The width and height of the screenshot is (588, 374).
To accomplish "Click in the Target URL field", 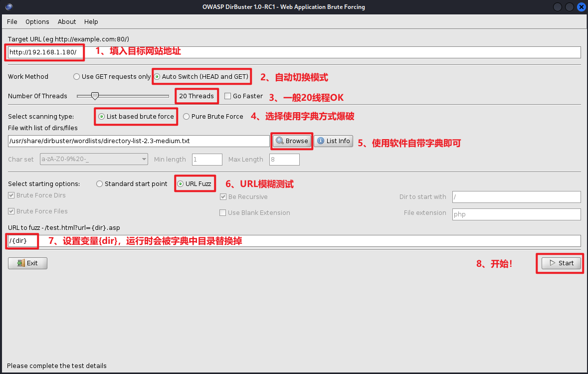I will click(x=294, y=52).
